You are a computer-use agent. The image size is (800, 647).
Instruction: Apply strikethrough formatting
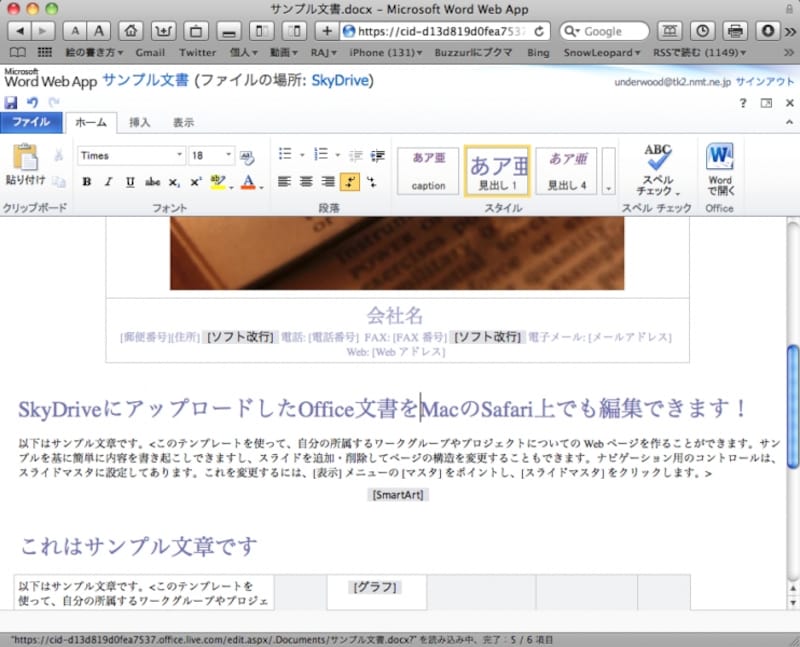pyautogui.click(x=150, y=182)
